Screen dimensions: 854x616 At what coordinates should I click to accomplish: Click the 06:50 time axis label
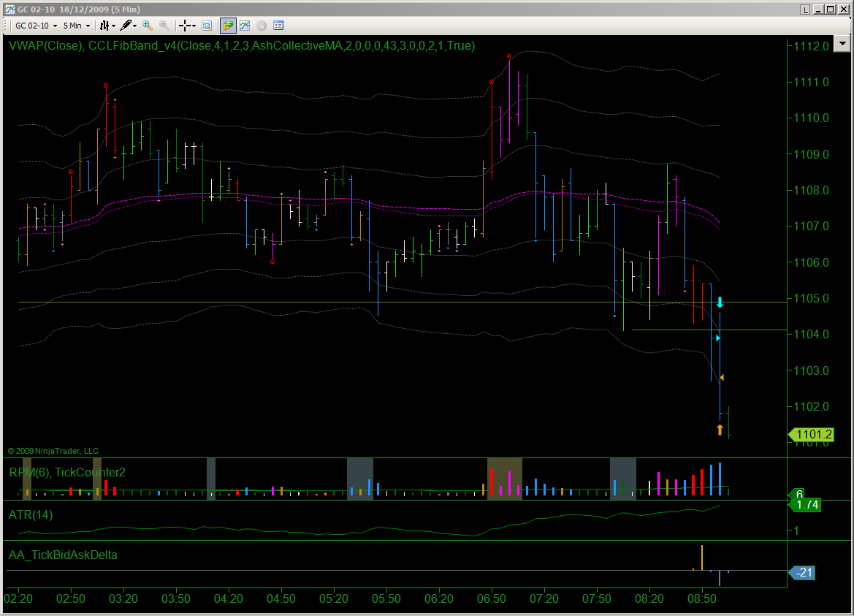[491, 599]
